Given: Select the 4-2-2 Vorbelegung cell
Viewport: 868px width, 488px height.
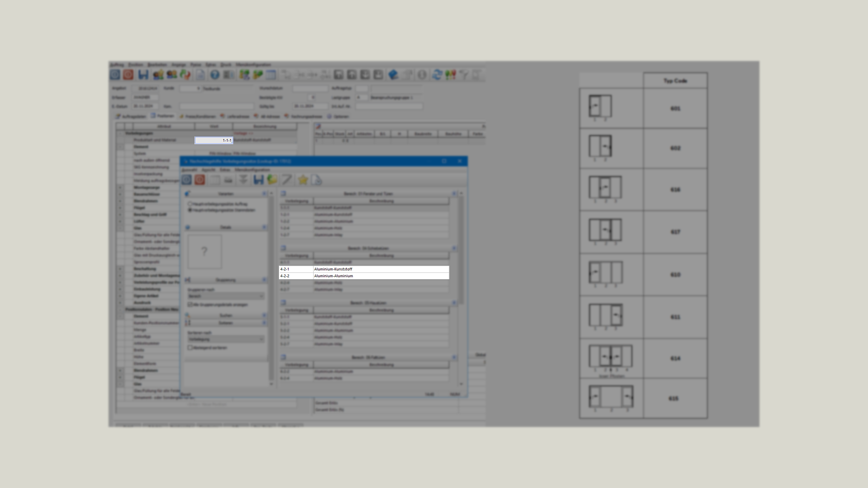Looking at the screenshot, I should (296, 276).
